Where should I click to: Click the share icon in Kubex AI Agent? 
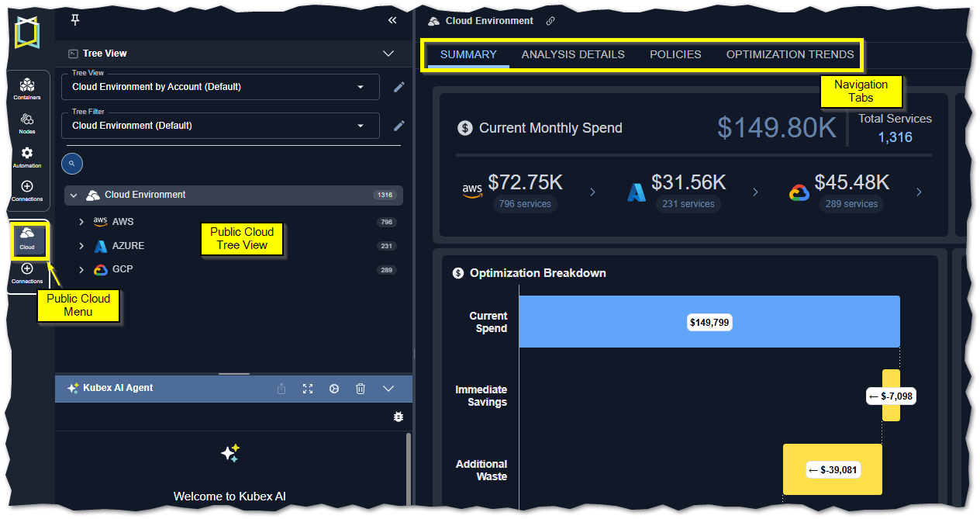(x=281, y=389)
